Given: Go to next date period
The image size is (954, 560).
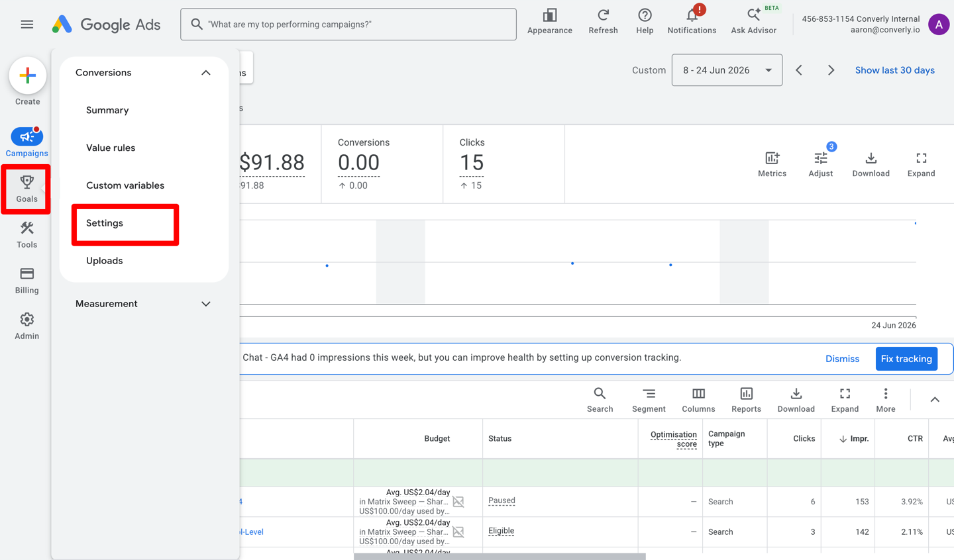Looking at the screenshot, I should click(x=831, y=70).
